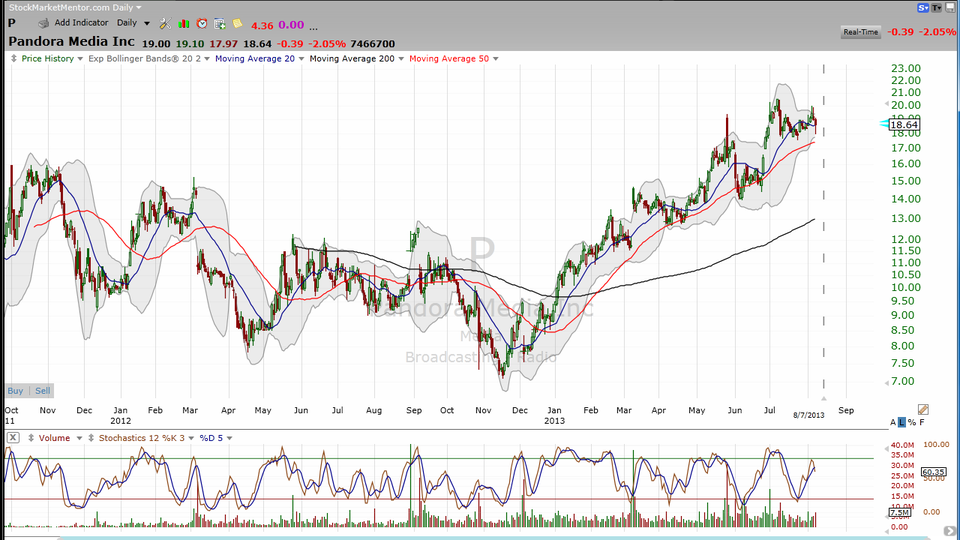The width and height of the screenshot is (960, 540).
Task: Select the F scale option
Action: (922, 422)
